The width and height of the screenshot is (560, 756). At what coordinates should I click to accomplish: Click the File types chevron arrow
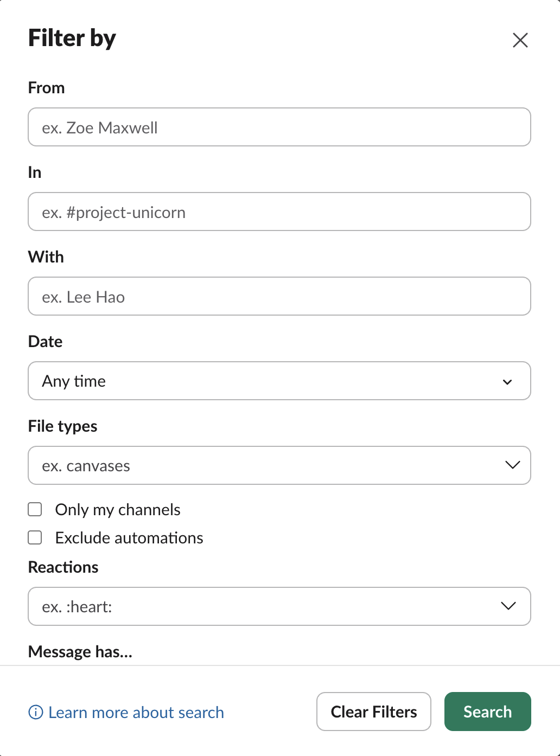[511, 465]
